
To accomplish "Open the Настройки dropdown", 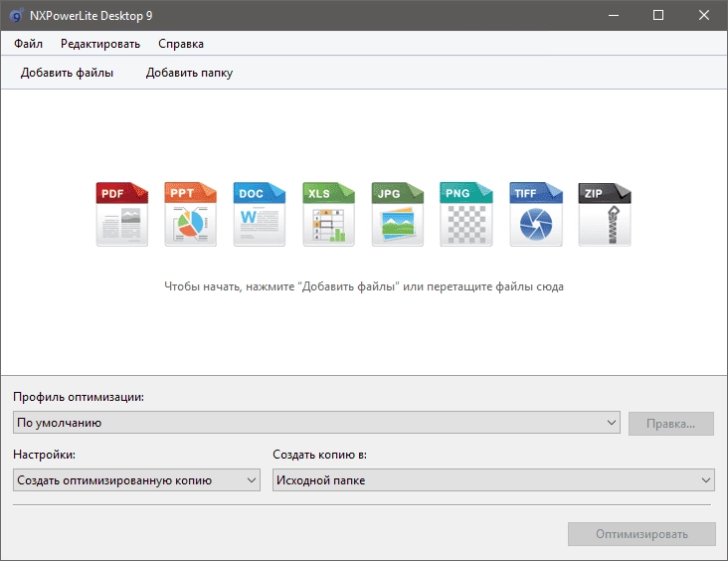I will pyautogui.click(x=136, y=480).
